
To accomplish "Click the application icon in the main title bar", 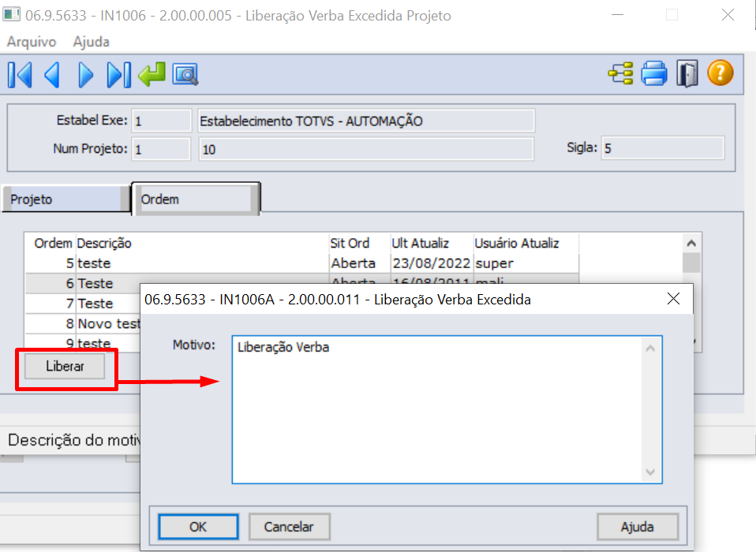I will (11, 14).
